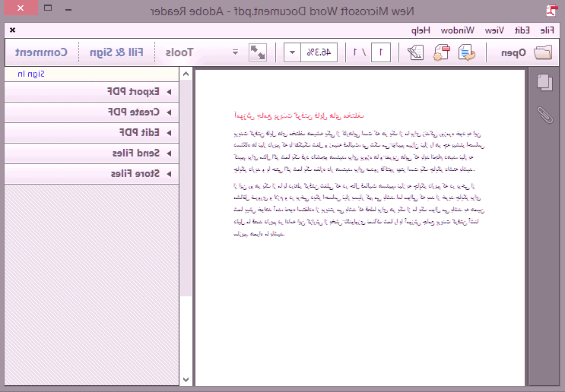The width and height of the screenshot is (565, 392).
Task: Open the Edit menu
Action: point(522,30)
